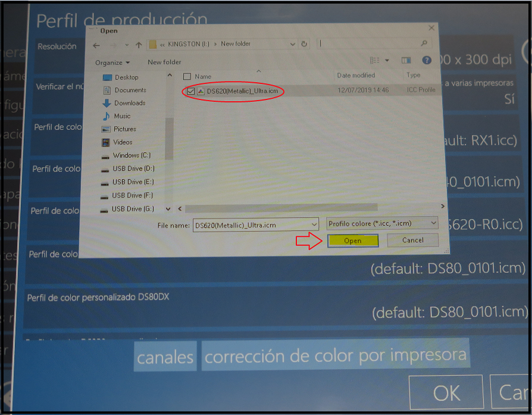The image size is (532, 415).
Task: Toggle the preview pane icon
Action: pos(406,61)
